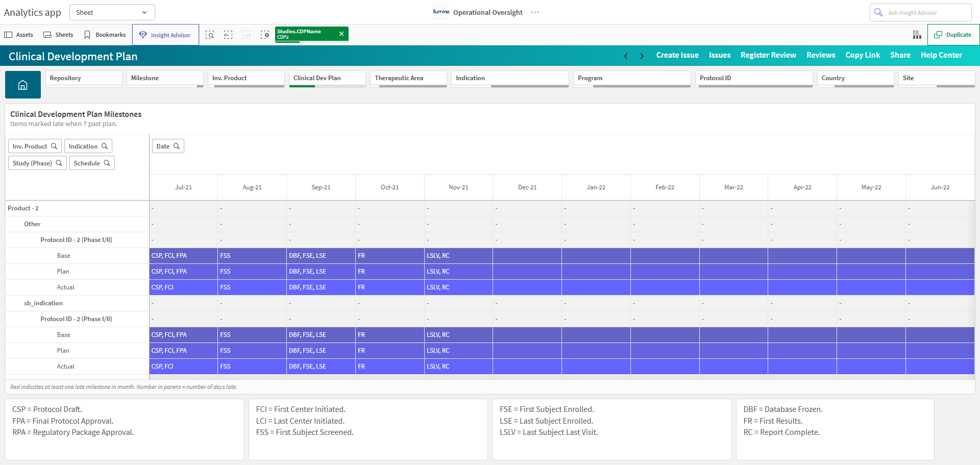Open Reviews
This screenshot has width=980, height=465.
coord(821,55)
